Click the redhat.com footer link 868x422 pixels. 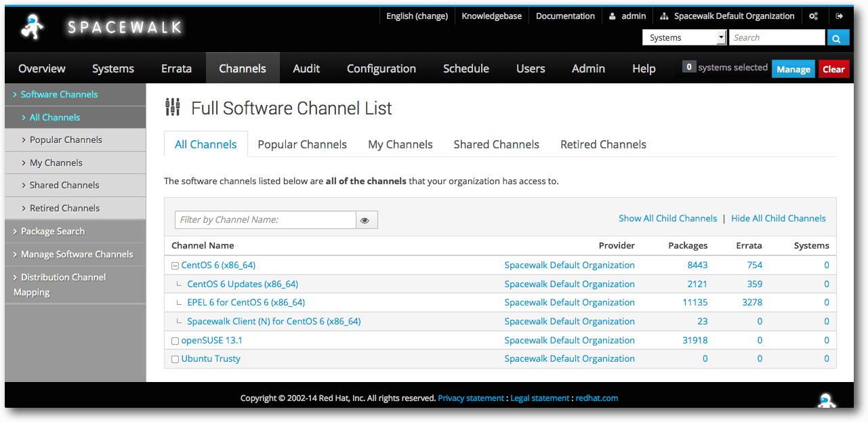point(597,398)
